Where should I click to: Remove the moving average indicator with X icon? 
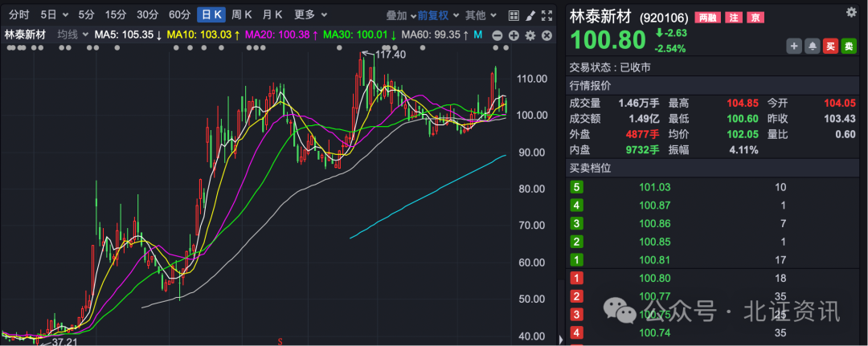547,35
